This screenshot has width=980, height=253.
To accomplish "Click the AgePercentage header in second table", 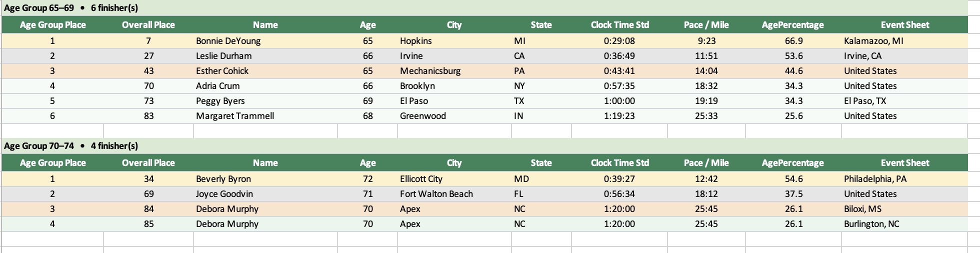I will click(x=792, y=163).
